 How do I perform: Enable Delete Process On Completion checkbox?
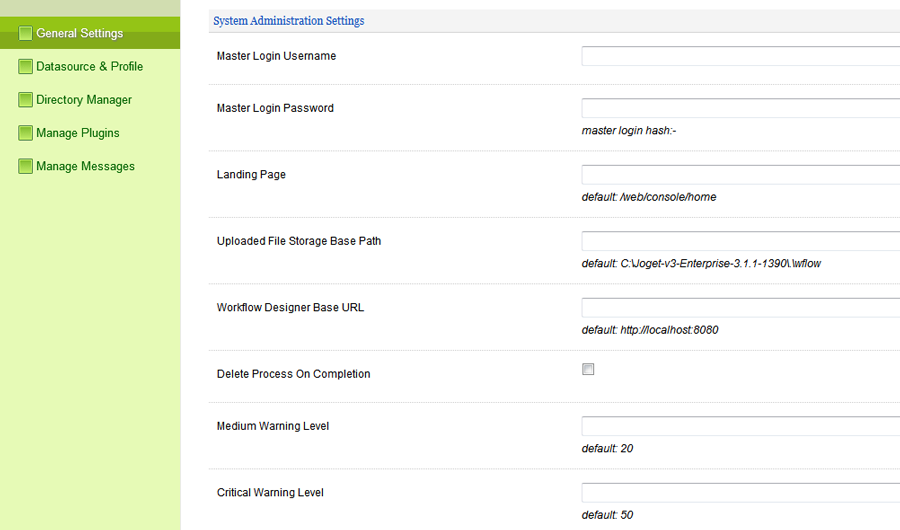[588, 369]
